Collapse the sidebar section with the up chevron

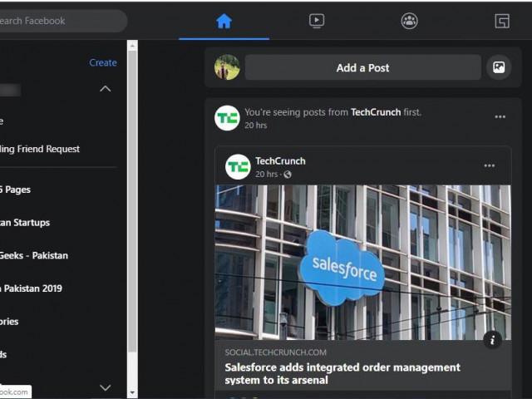[106, 89]
